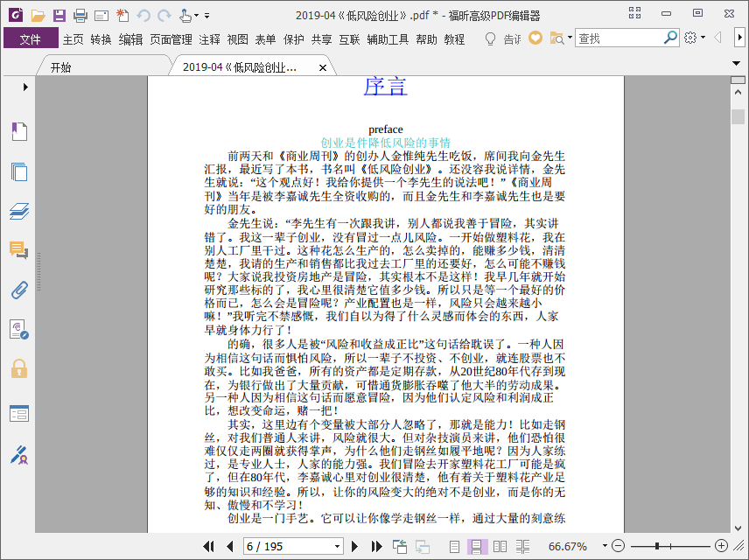Open the zoom percentage dropdown

pos(605,546)
